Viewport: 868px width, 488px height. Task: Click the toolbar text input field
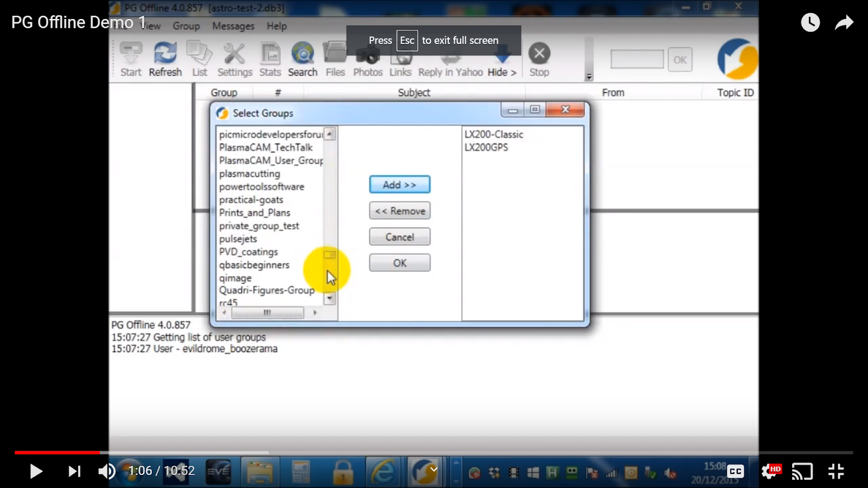(x=637, y=60)
